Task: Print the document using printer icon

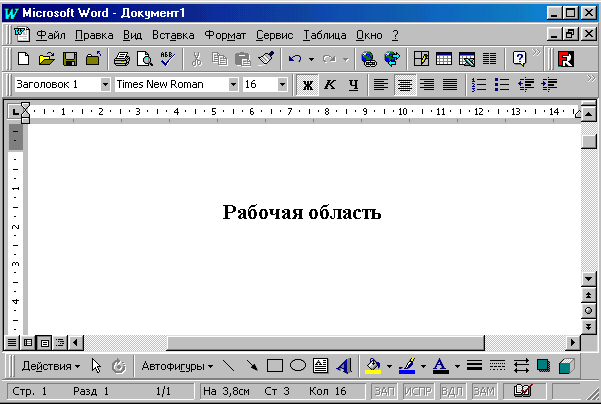Action: [x=122, y=59]
